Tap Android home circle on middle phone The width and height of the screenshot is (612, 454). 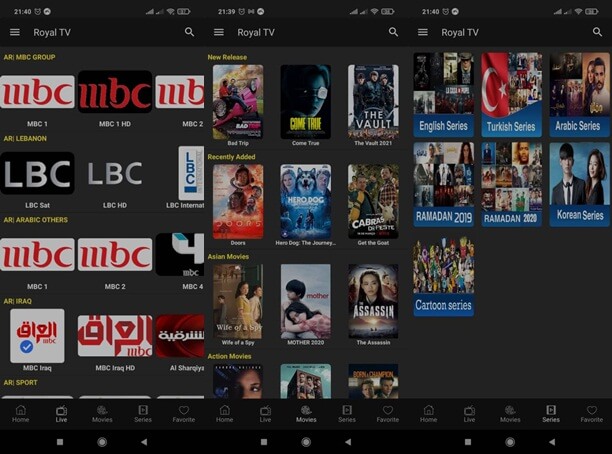(306, 442)
